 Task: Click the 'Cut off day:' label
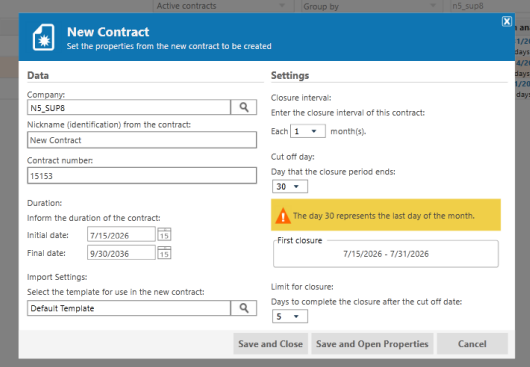point(293,157)
